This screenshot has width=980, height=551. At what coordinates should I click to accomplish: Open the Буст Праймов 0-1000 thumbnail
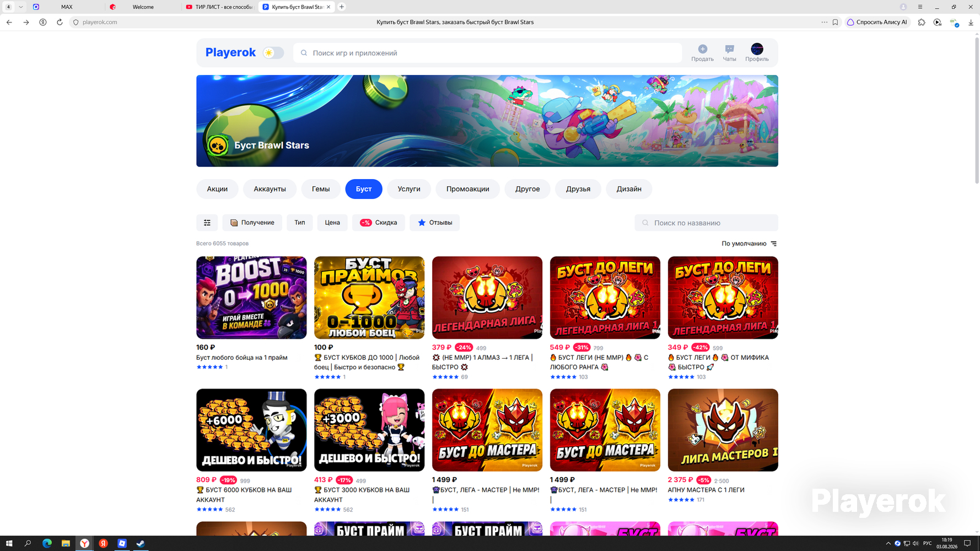(x=369, y=298)
